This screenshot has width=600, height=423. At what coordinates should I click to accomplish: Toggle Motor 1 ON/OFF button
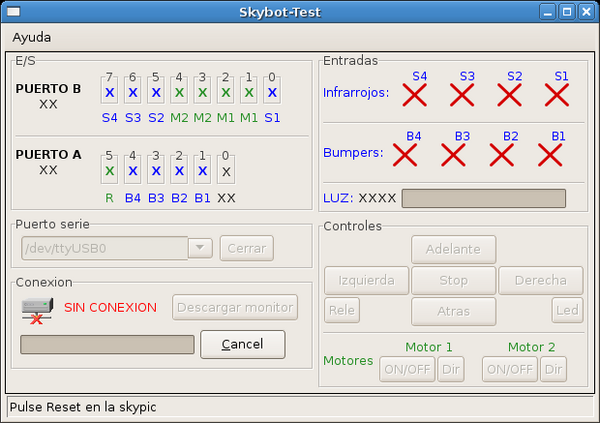407,369
